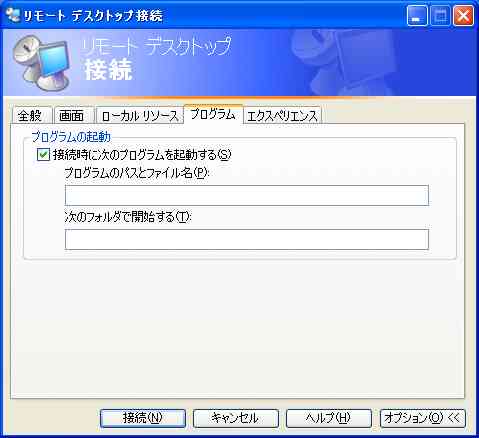Select the ローカル リソース tab
479x438 pixels.
point(140,116)
